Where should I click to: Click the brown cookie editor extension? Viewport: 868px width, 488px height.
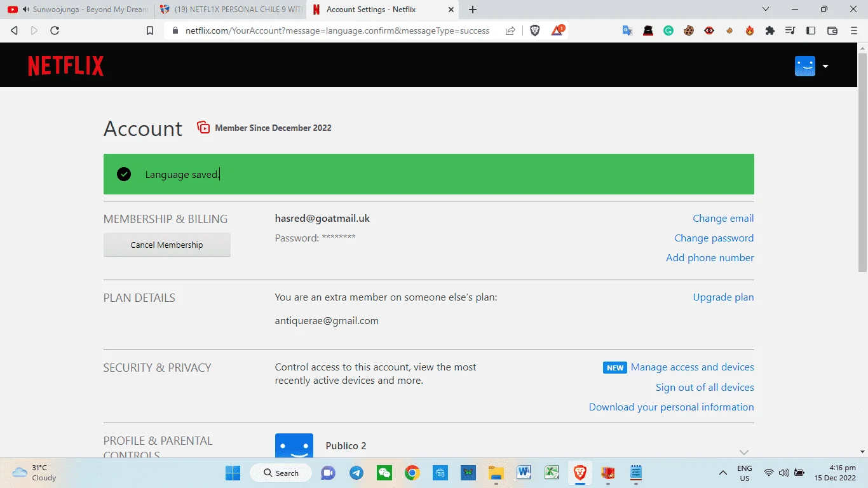[689, 30]
